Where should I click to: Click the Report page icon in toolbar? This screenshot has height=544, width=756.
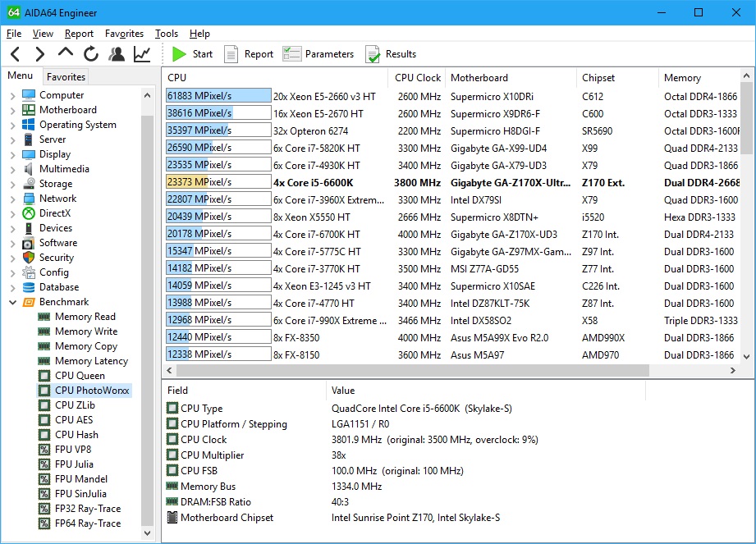point(231,54)
